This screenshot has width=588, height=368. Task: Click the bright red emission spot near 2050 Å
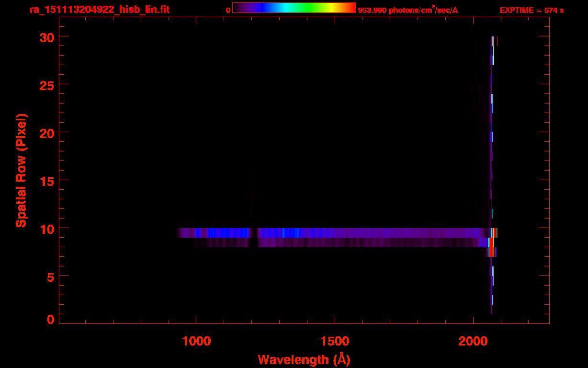(x=491, y=244)
